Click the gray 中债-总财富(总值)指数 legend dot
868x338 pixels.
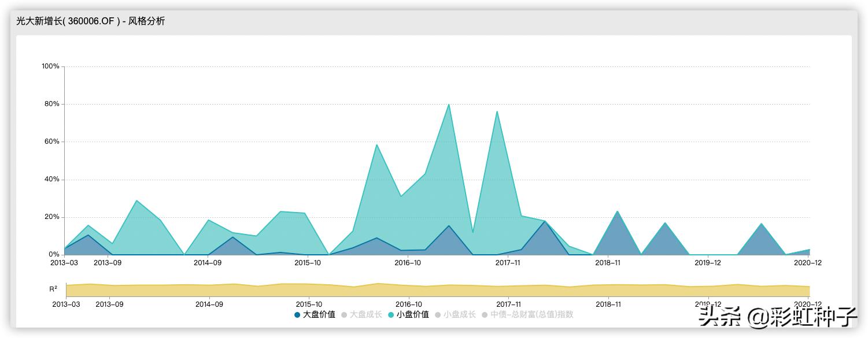point(485,315)
